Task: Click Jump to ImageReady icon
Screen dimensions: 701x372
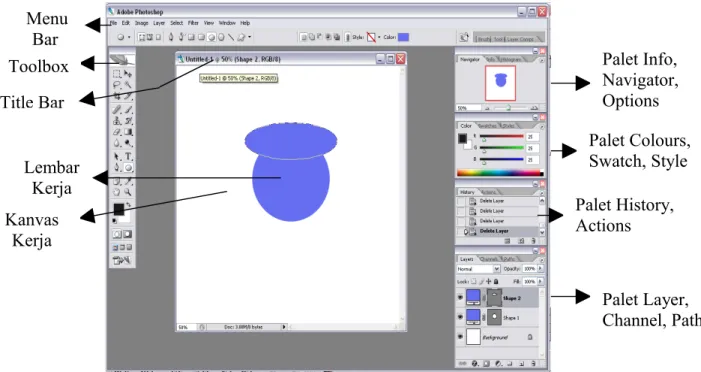Action: (x=122, y=260)
